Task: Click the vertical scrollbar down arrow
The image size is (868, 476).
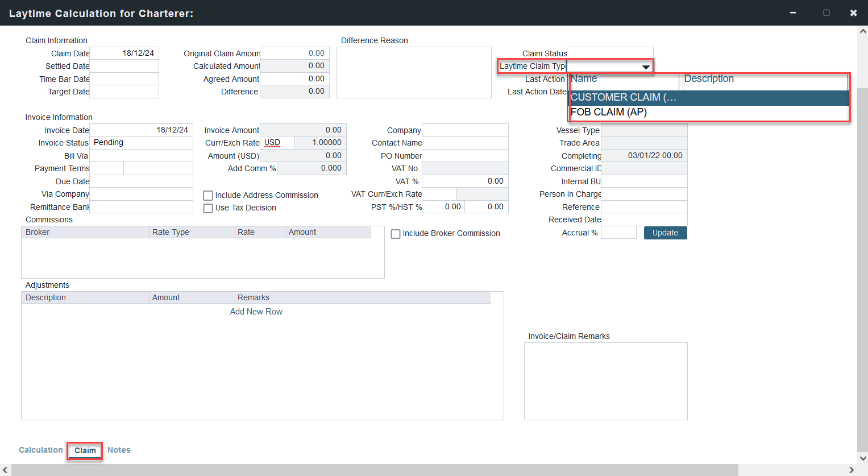Action: [863, 458]
